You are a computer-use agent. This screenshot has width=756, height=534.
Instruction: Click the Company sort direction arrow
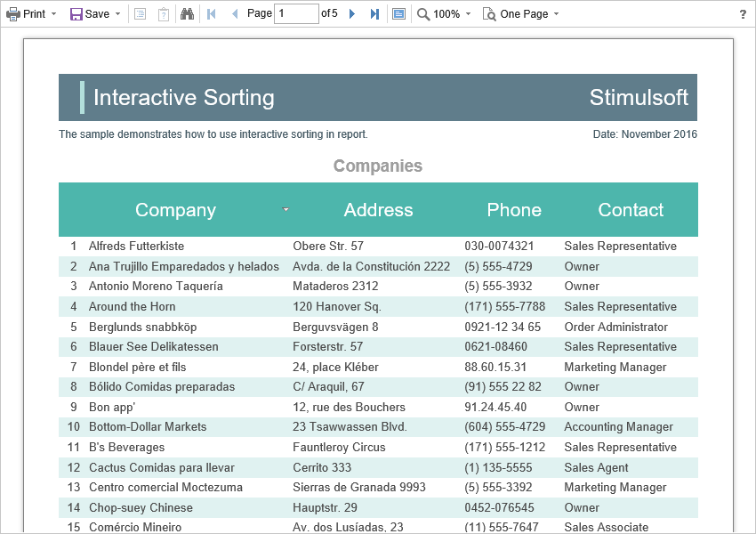coord(286,210)
